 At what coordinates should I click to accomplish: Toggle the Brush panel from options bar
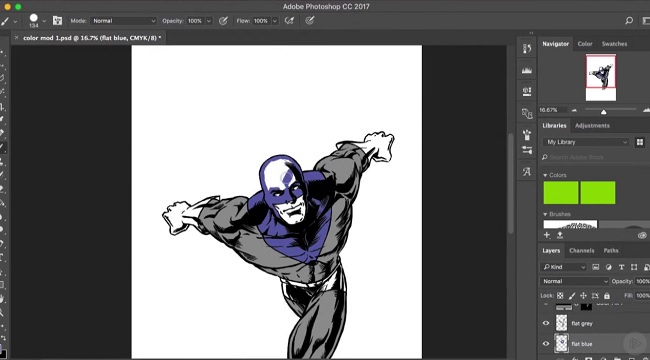point(58,20)
